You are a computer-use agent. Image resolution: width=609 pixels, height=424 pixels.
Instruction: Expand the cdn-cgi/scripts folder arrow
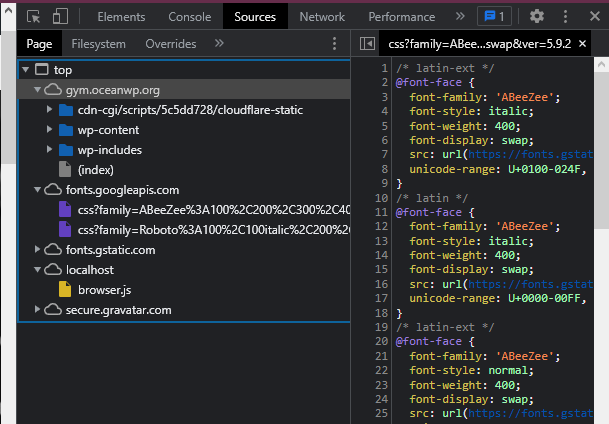[x=49, y=109]
